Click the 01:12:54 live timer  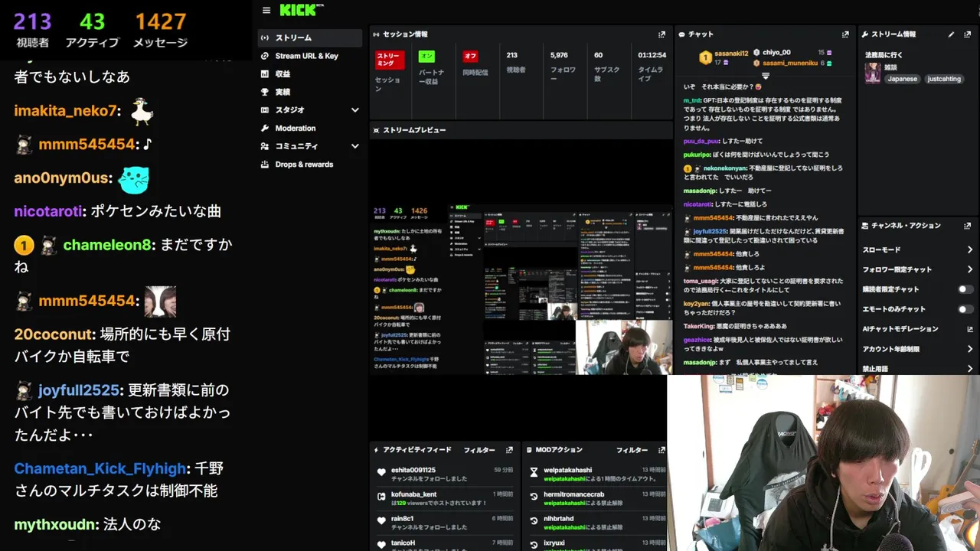pos(652,55)
